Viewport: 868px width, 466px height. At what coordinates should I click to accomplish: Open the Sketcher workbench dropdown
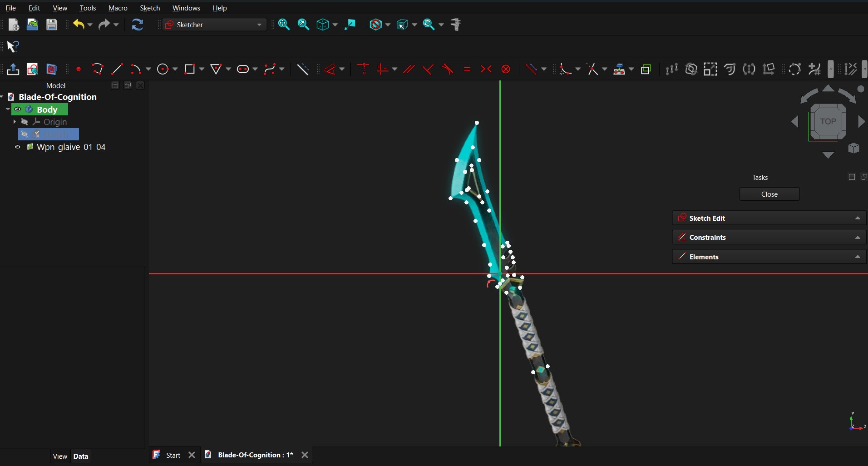pos(214,25)
